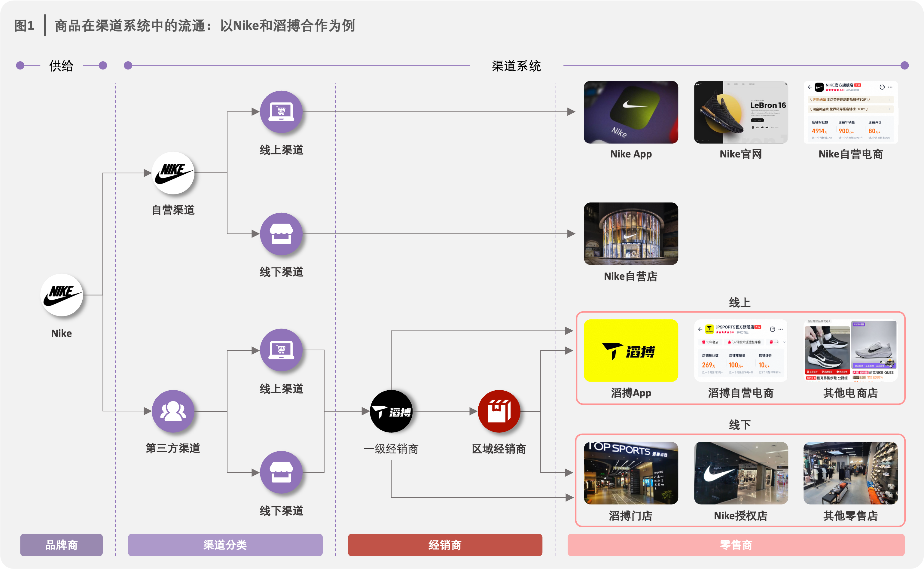Open the Nike授权店 storefront photo

[741, 473]
